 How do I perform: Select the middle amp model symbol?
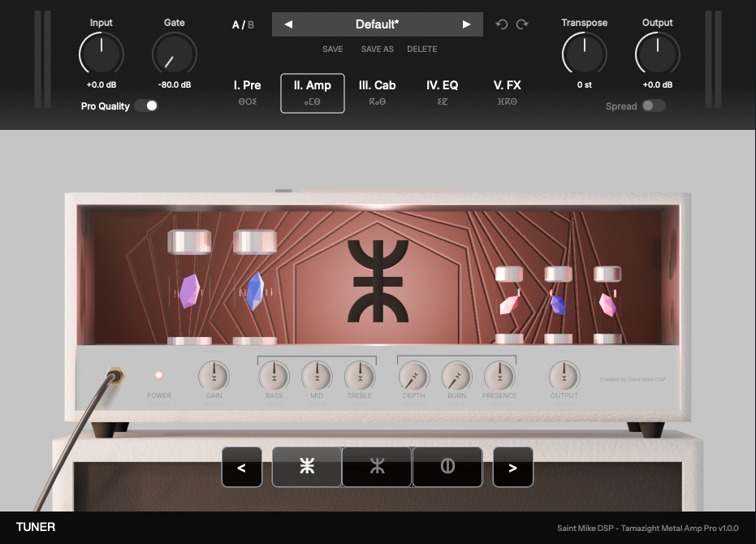coord(377,467)
